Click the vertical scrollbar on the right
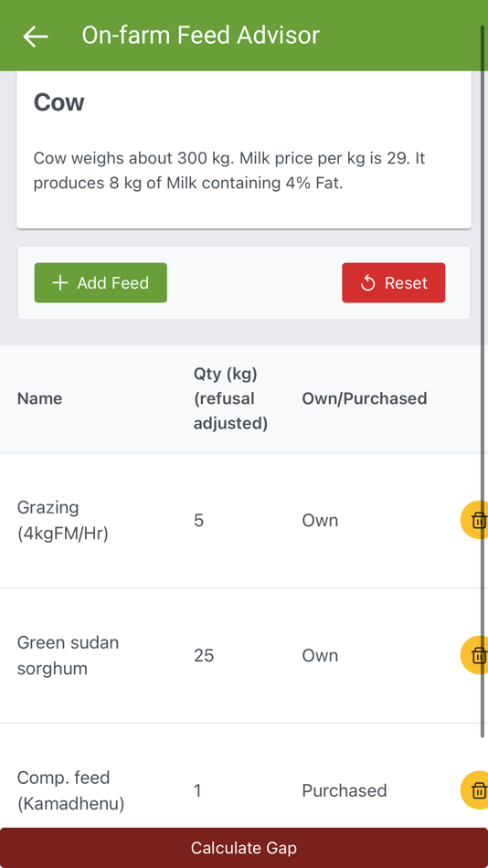The height and width of the screenshot is (868, 488). pyautogui.click(x=483, y=382)
